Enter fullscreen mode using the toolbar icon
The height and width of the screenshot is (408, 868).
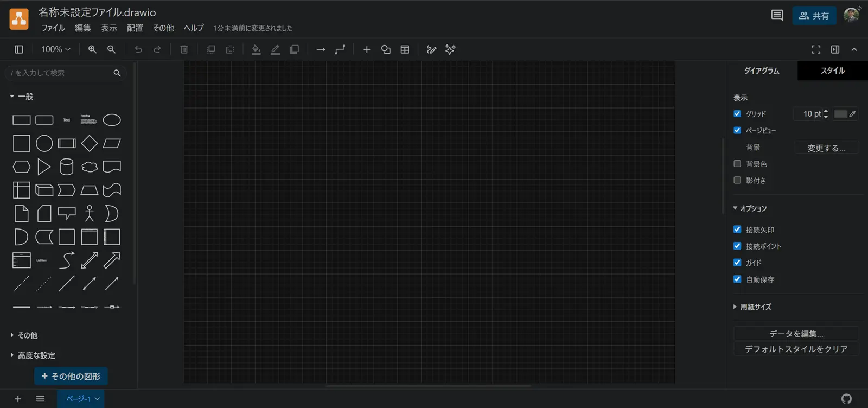(816, 49)
